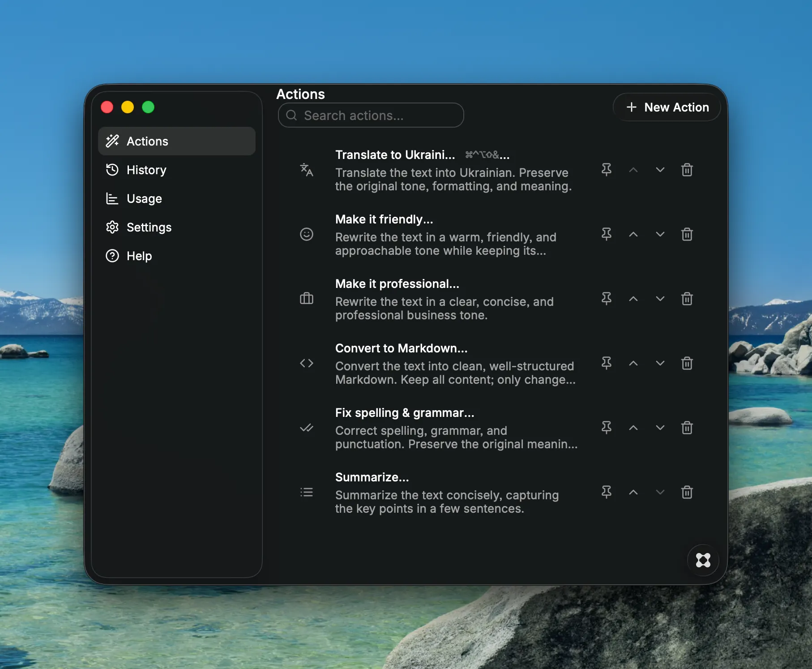
Task: Delete the Make it friendly action
Action: 687,234
